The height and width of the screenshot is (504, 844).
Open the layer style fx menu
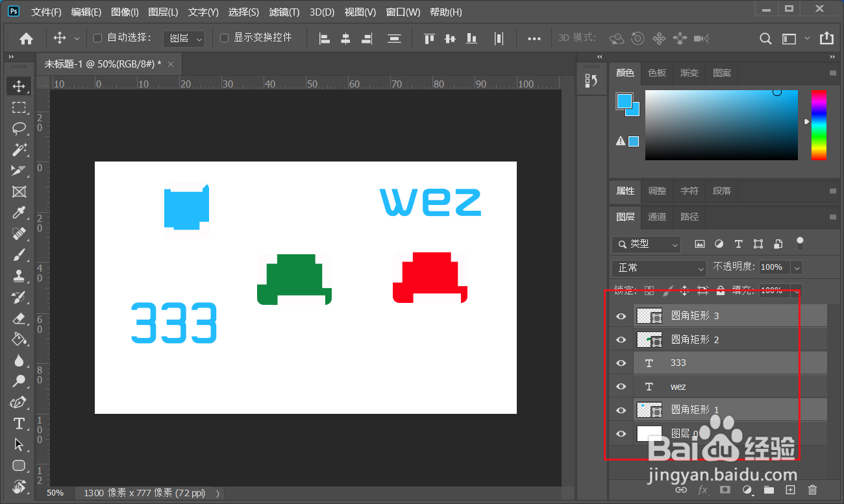coord(702,490)
